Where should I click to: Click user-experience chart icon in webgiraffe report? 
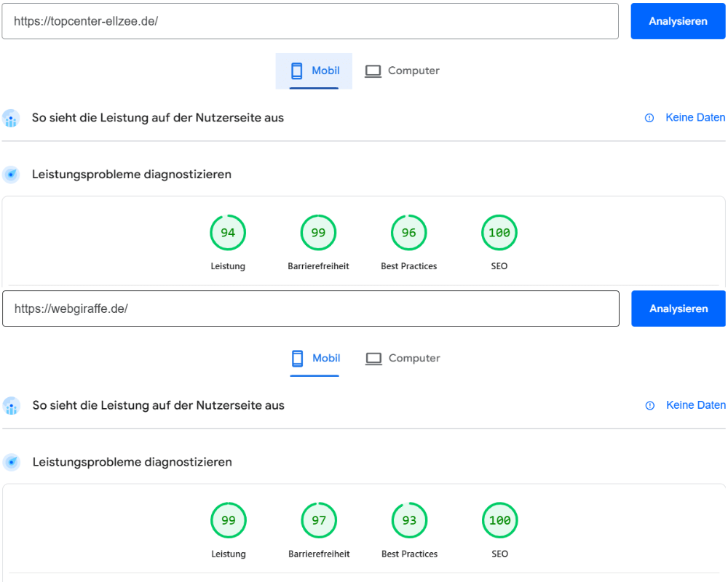click(12, 406)
